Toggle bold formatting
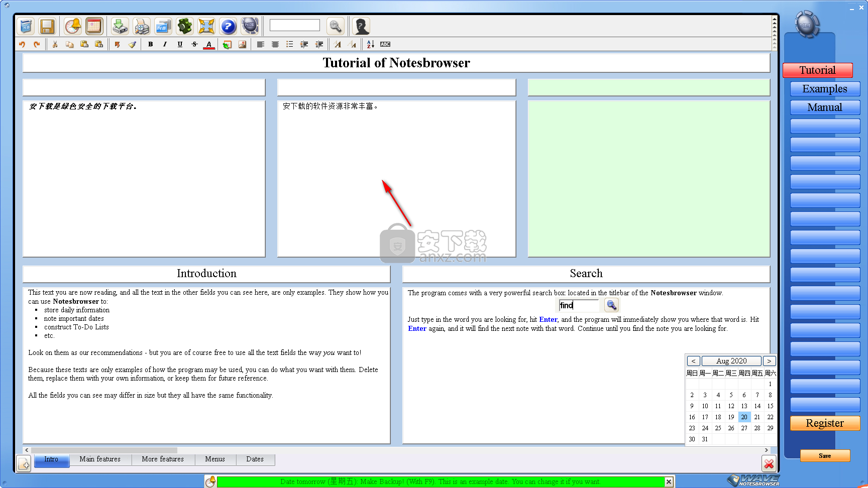The image size is (868, 488). 151,44
